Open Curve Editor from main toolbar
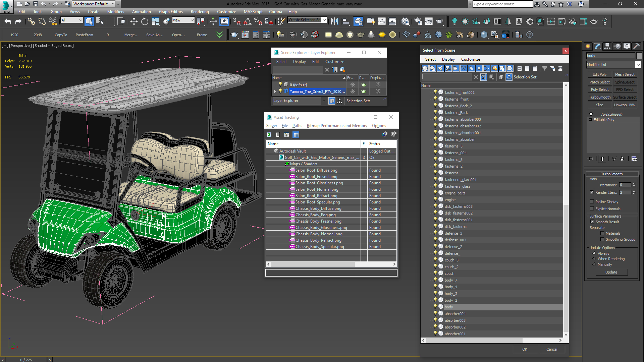Image resolution: width=644 pixels, height=362 pixels. (382, 21)
